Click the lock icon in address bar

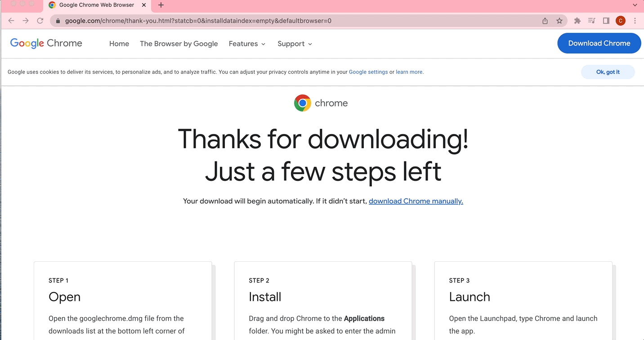click(58, 21)
